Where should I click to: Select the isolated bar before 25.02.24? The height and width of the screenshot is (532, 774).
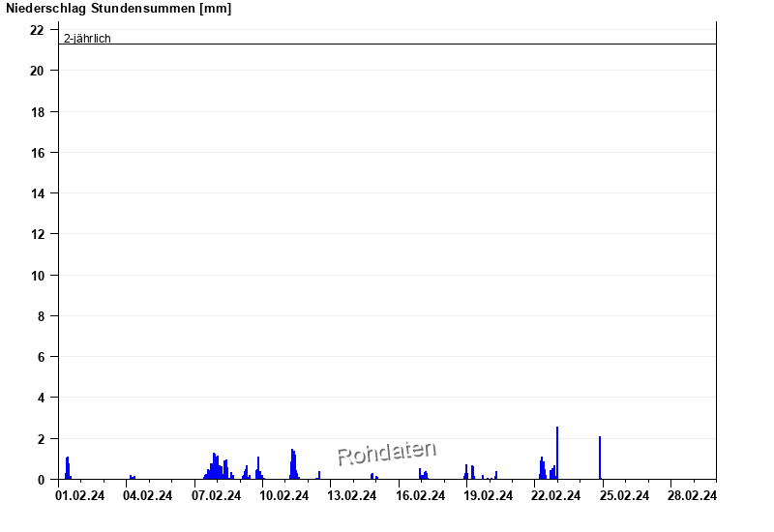click(600, 458)
